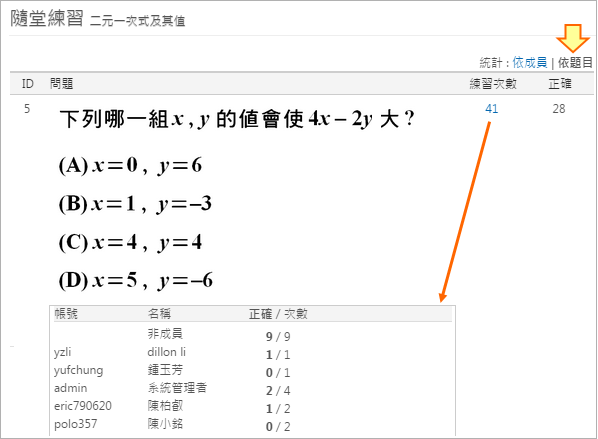Click question ID 5 in the list

[x=27, y=109]
